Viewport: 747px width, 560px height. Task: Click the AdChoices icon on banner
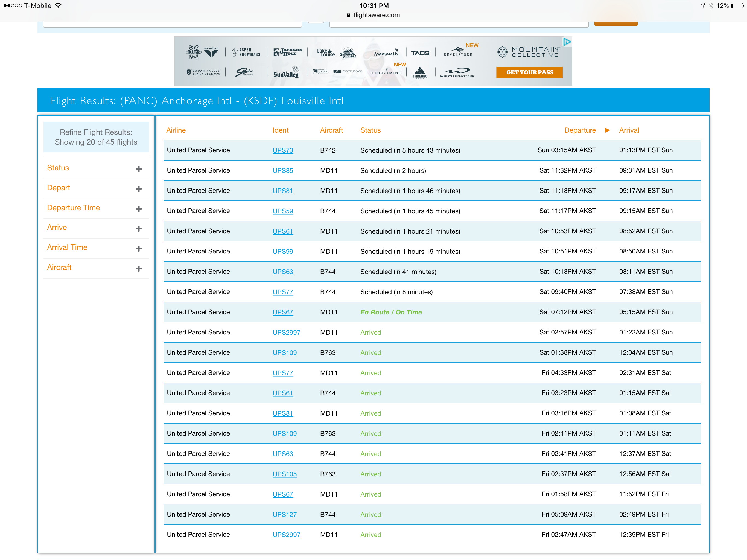coord(567,42)
